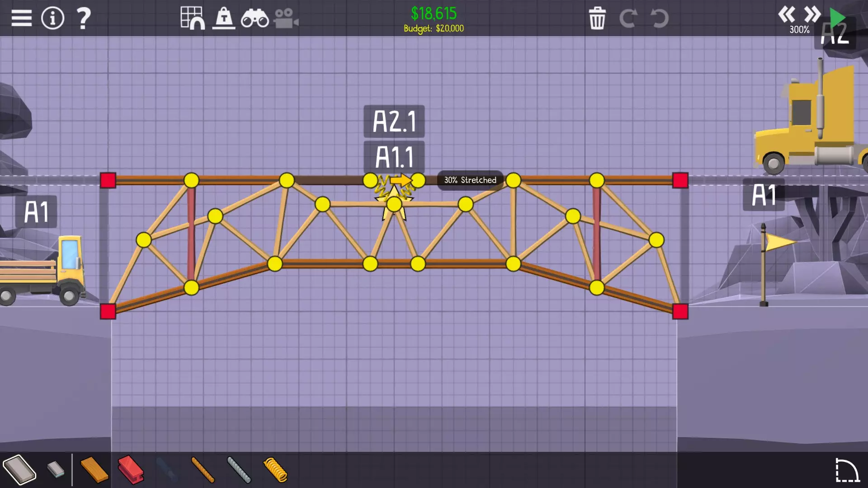This screenshot has height=488, width=868.
Task: Select the yellow spring material
Action: (x=275, y=469)
